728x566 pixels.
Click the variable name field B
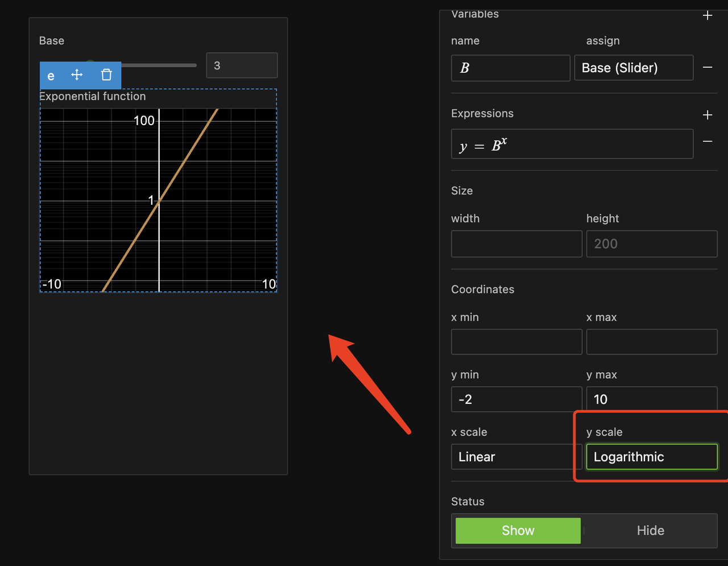510,68
